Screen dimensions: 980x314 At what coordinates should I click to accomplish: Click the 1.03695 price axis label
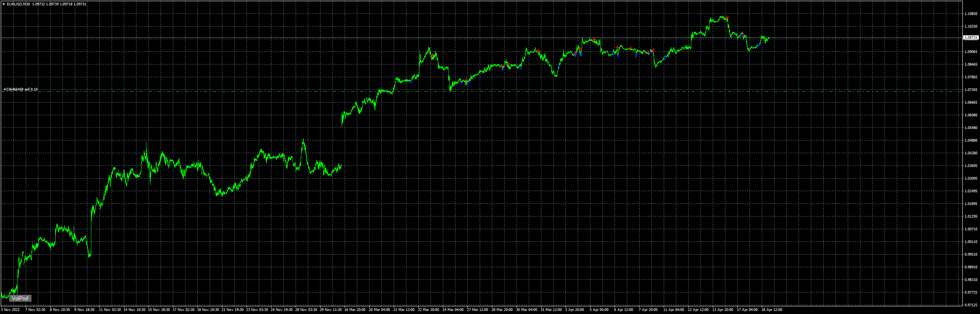pos(970,166)
